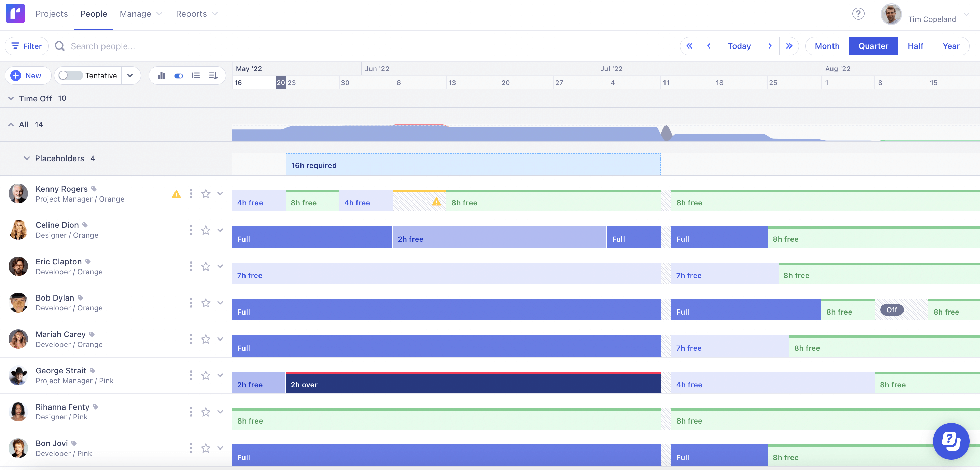980x470 pixels.
Task: Click the 16h required placeholder bar
Action: pyautogui.click(x=472, y=165)
